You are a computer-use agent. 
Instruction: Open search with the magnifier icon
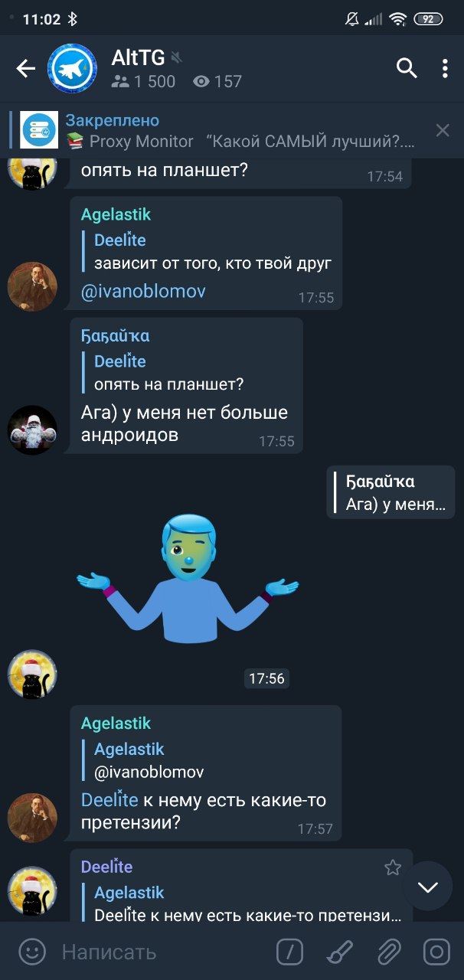click(x=407, y=68)
